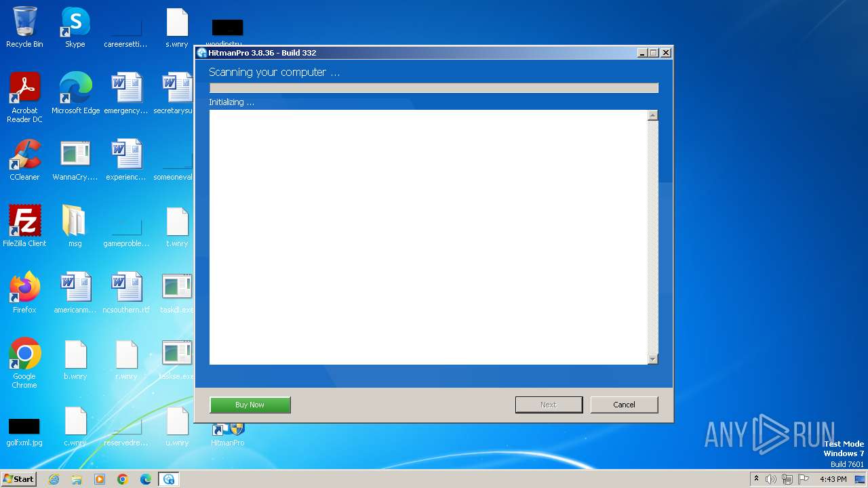Open Edge from the taskbar
The width and height of the screenshot is (868, 488).
(x=146, y=479)
